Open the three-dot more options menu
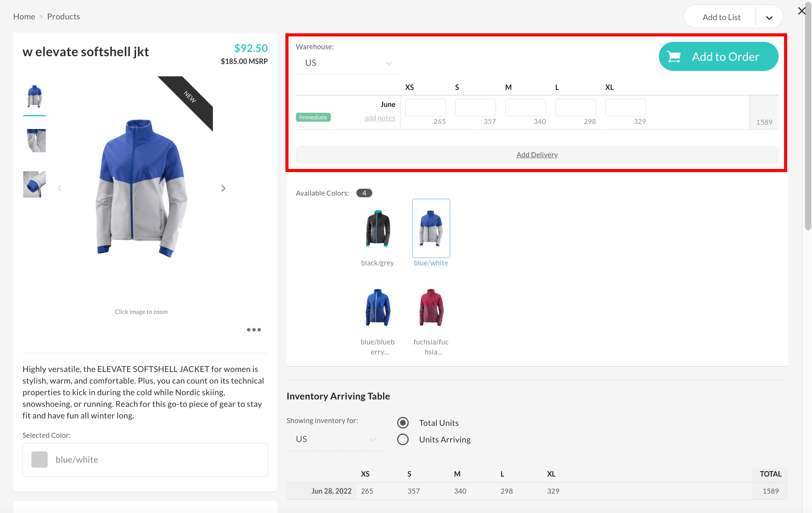 pos(254,330)
